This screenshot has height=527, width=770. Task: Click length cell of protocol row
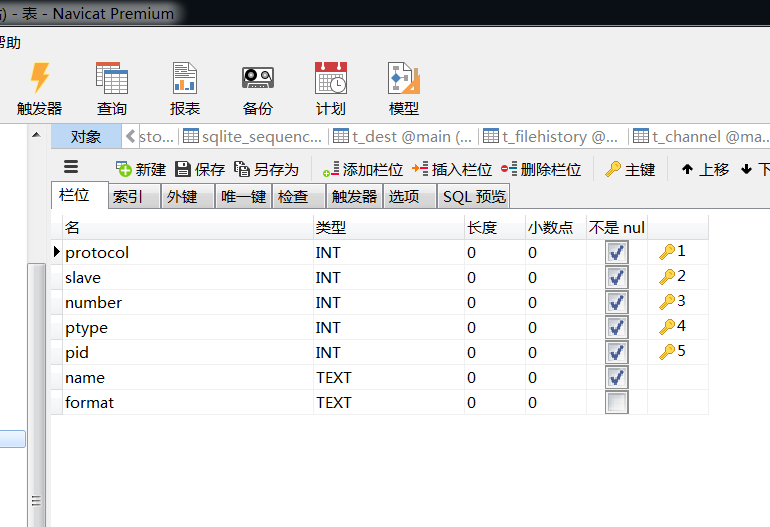pos(495,252)
